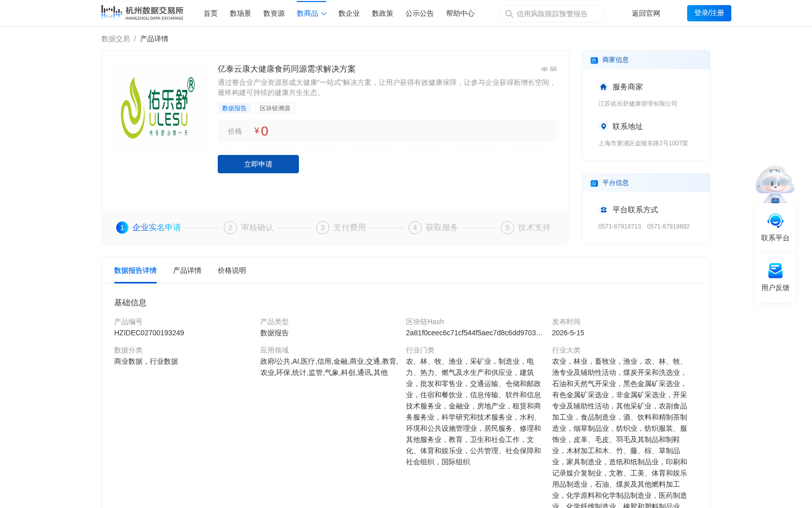Click the view count eye icon

[544, 69]
